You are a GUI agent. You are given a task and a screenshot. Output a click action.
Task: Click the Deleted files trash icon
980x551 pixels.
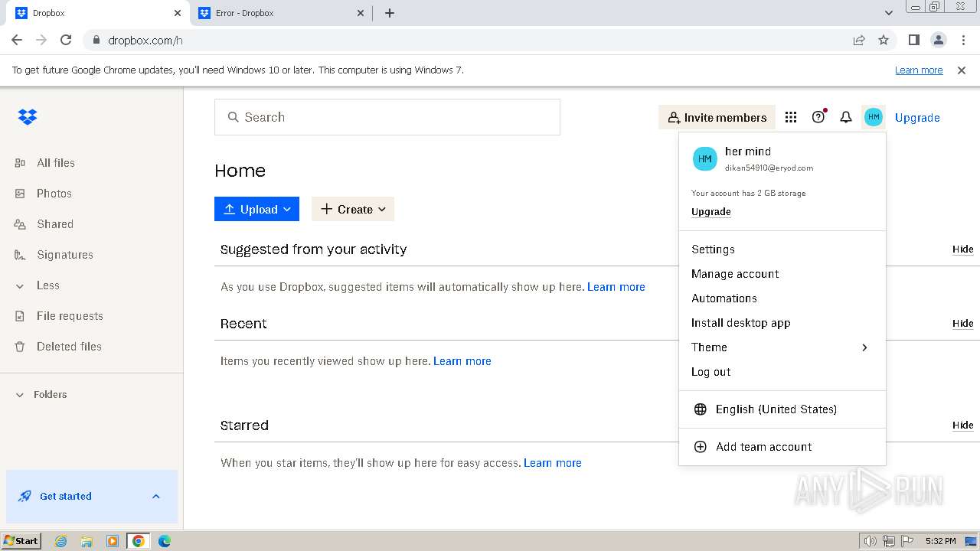[x=20, y=347]
